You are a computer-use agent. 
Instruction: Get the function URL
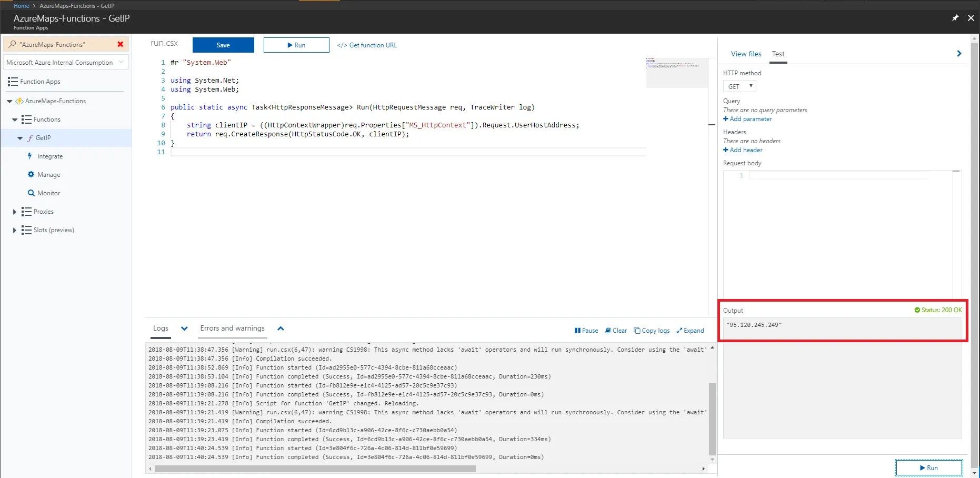point(367,45)
